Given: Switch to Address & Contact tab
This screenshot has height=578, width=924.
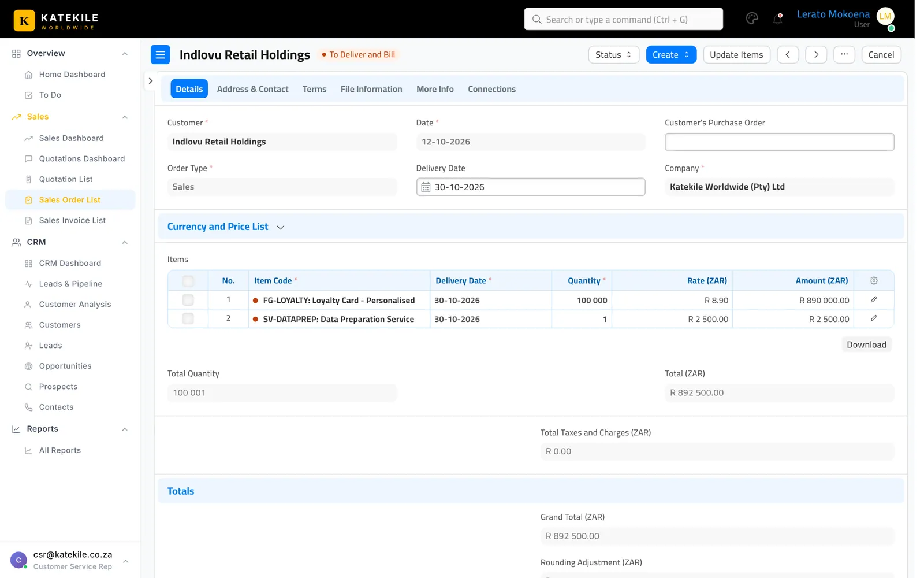Looking at the screenshot, I should [252, 89].
